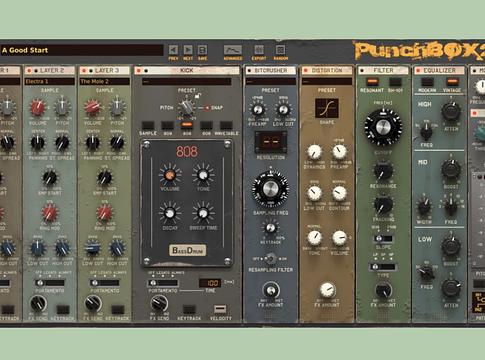Toggle the Kick Velocity button
Image resolution: width=485 pixels, height=360 pixels.
pos(220,309)
